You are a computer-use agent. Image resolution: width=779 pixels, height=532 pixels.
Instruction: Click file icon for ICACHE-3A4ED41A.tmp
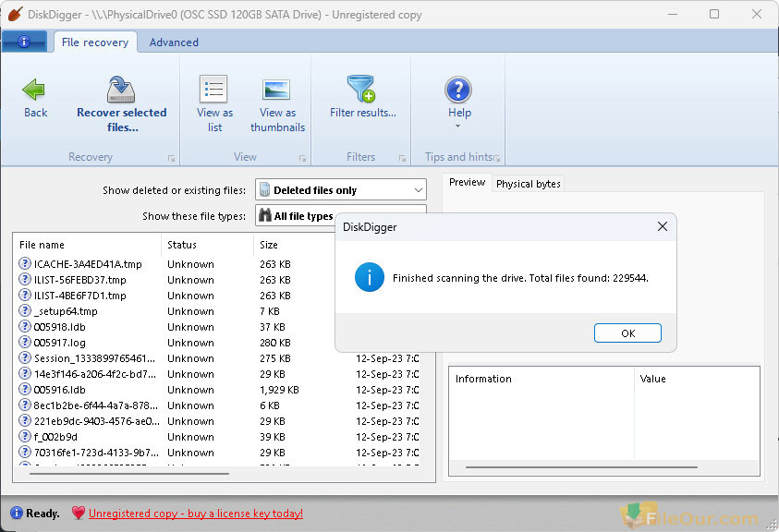point(25,263)
